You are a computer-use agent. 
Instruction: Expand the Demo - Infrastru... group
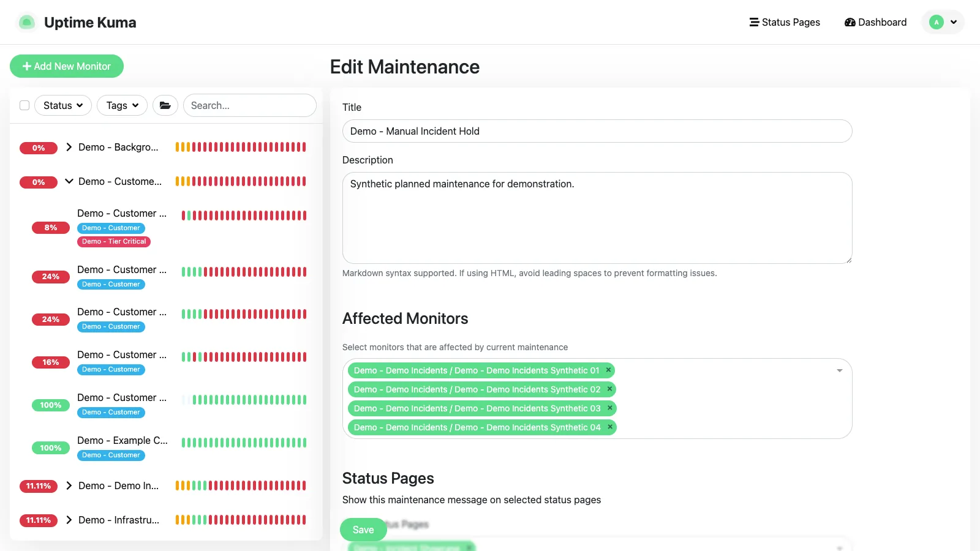click(69, 520)
